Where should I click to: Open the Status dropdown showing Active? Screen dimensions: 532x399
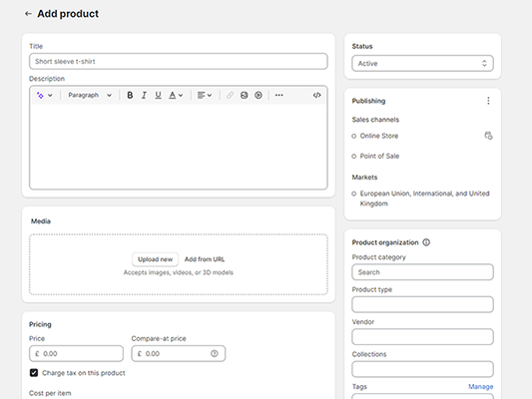coord(422,64)
